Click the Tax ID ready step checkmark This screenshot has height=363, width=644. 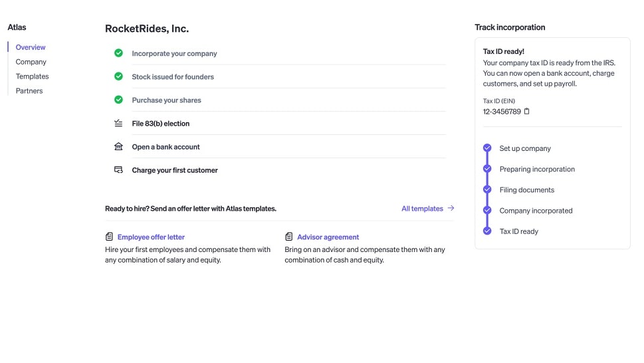point(487,231)
